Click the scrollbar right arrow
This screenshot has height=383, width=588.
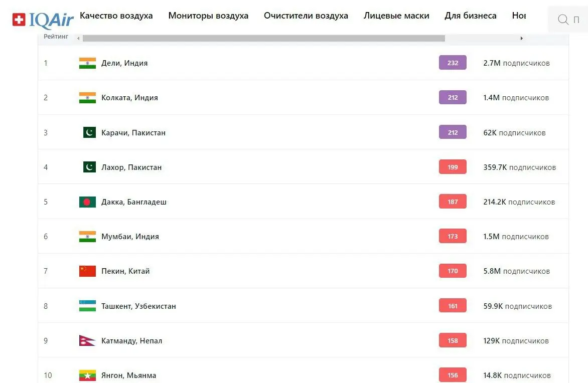[521, 39]
